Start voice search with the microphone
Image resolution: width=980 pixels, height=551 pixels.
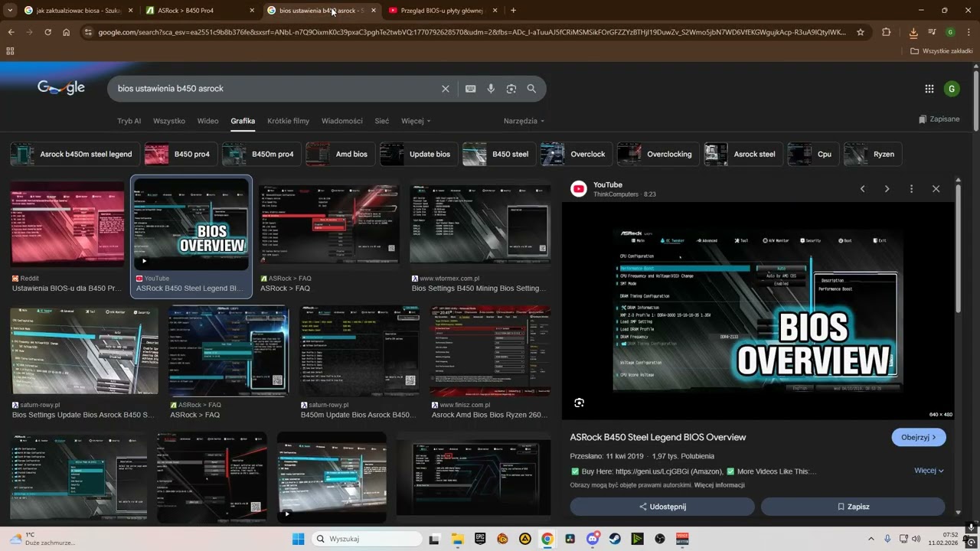[491, 89]
